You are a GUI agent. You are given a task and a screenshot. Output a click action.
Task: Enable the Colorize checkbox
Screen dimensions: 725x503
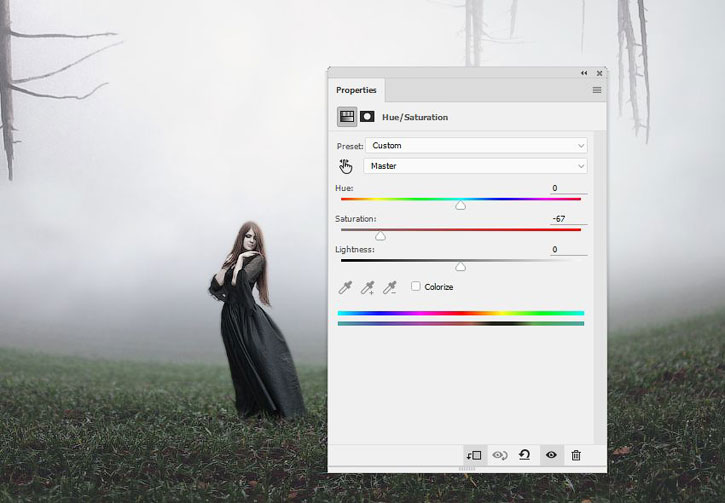pyautogui.click(x=416, y=286)
